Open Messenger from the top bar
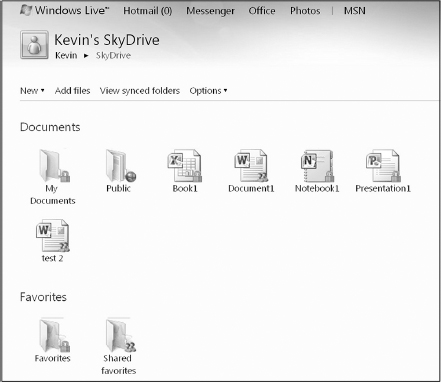 tap(210, 11)
